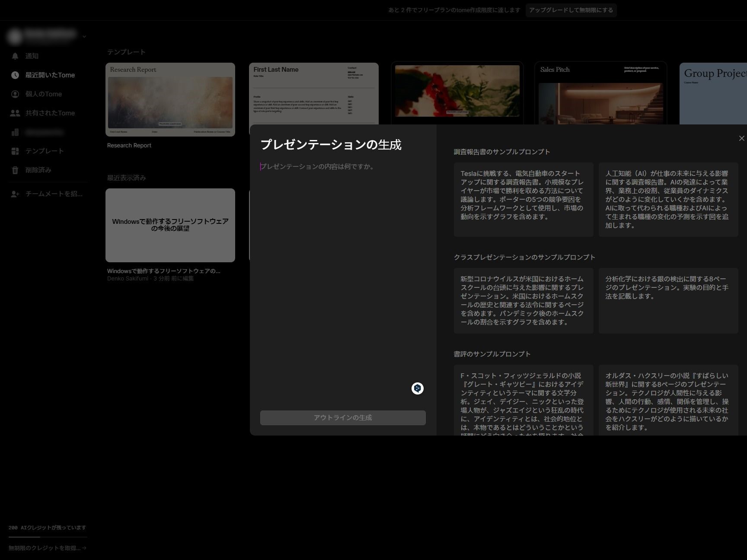Open shared Tomes via the people icon
This screenshot has height=560, width=747.
coord(15,113)
